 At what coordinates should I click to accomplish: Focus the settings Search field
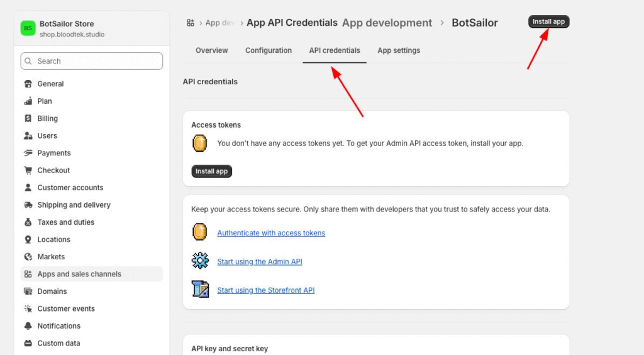[92, 61]
